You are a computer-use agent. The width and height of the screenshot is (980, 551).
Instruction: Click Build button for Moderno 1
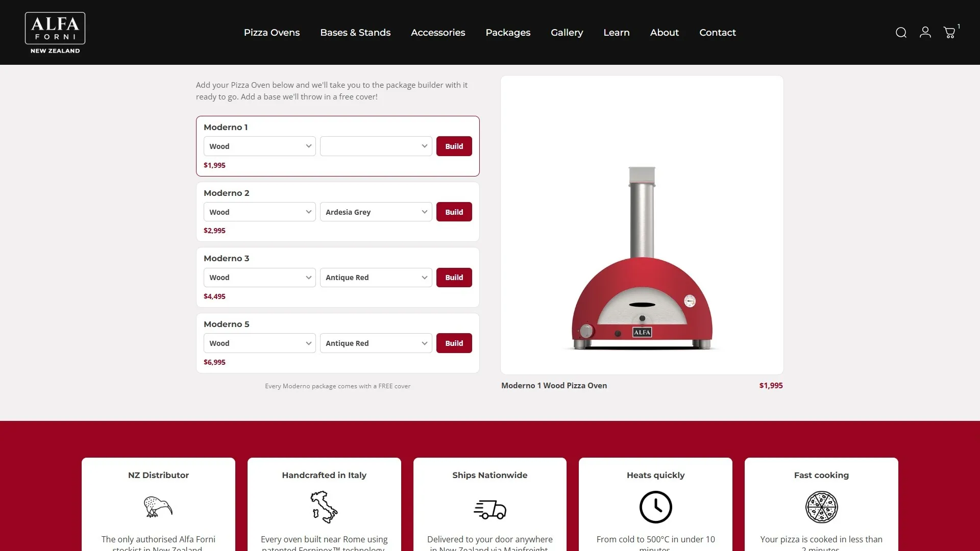(454, 146)
